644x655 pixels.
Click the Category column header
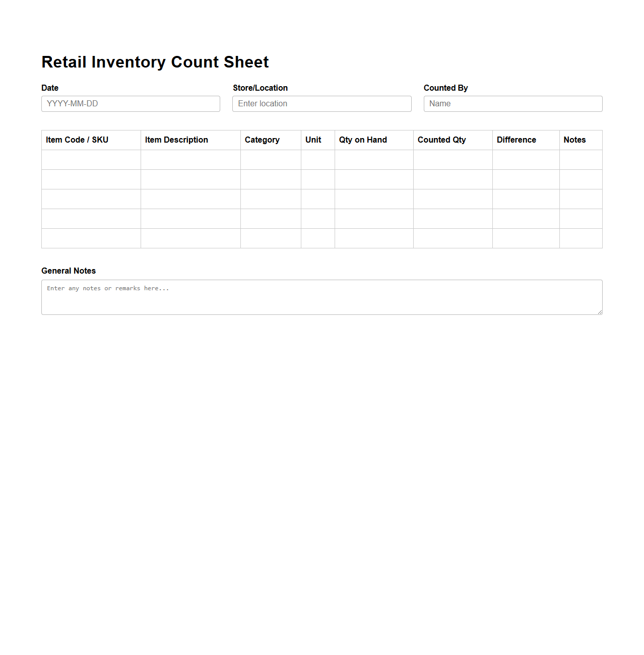pos(262,140)
